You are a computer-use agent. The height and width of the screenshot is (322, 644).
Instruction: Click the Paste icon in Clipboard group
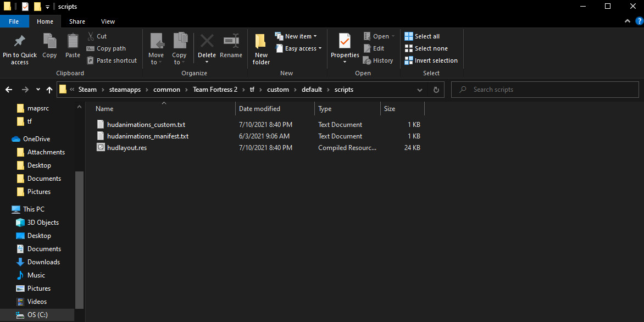click(73, 42)
